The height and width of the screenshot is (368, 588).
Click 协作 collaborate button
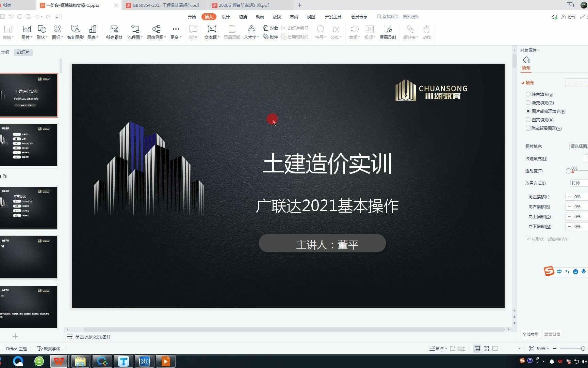pos(569,17)
